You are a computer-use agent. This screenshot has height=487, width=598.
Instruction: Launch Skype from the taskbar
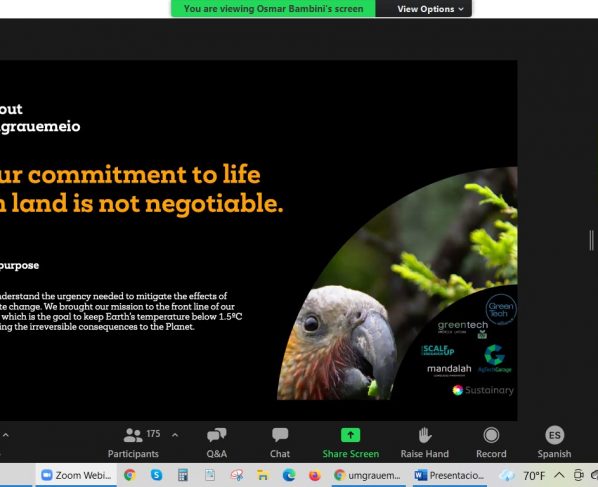pos(156,475)
